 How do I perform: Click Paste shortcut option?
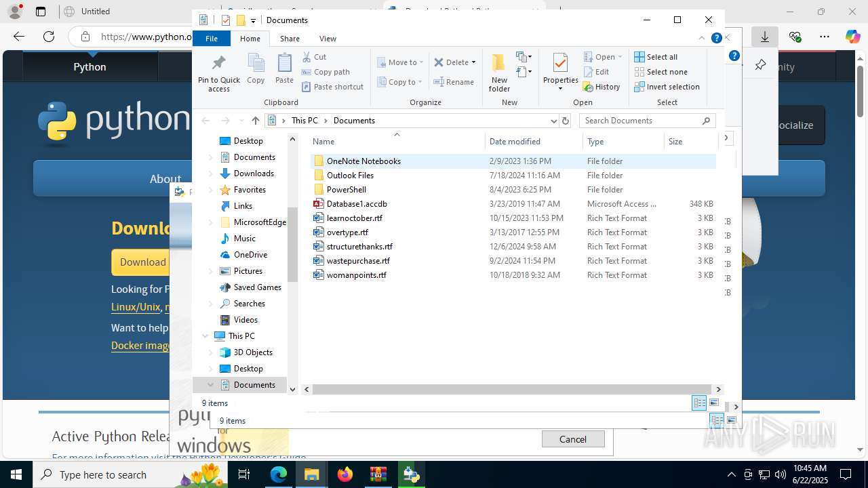pyautogui.click(x=332, y=87)
